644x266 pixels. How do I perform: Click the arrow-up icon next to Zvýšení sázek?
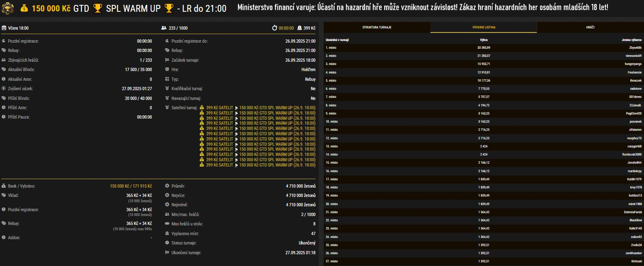click(4, 89)
